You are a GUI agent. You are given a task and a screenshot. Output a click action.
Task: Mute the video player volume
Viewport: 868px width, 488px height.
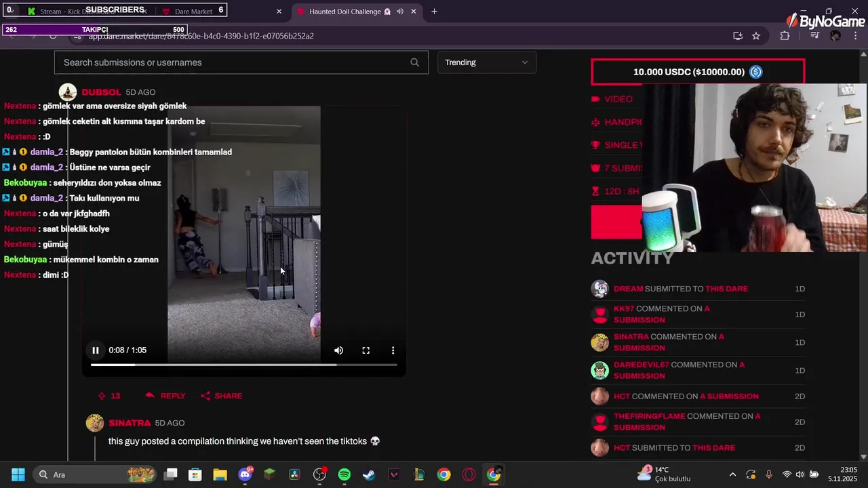[338, 350]
